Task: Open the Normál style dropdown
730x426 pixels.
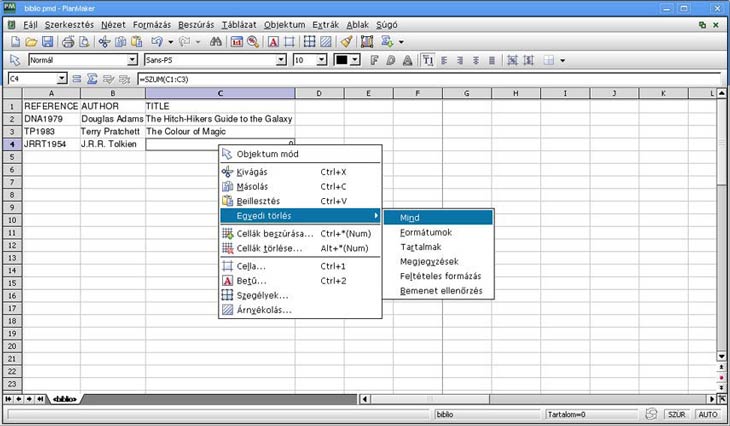Action: coord(132,60)
